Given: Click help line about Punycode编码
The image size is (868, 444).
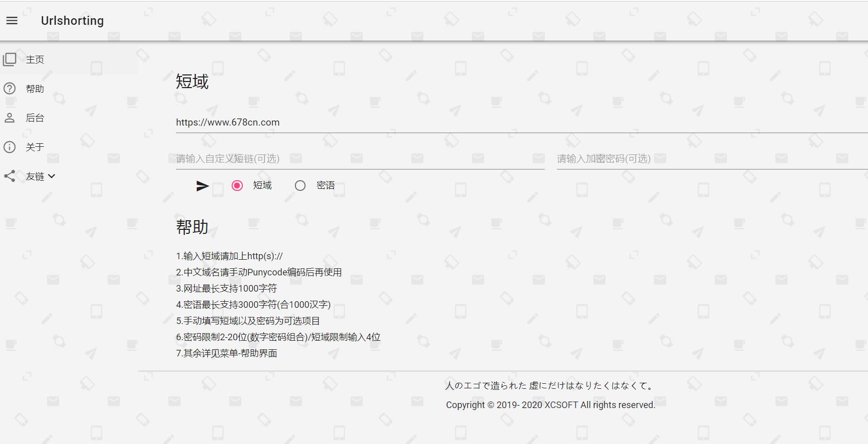Looking at the screenshot, I should click(x=259, y=272).
